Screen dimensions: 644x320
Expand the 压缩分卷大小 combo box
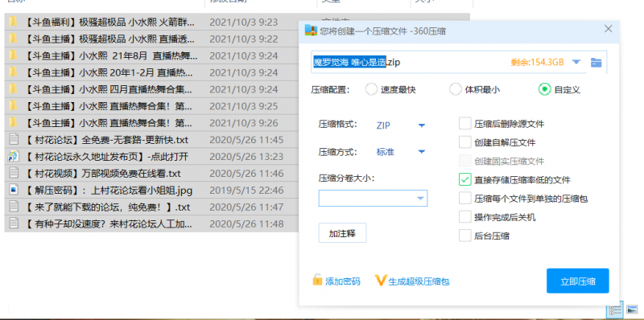tap(420, 199)
